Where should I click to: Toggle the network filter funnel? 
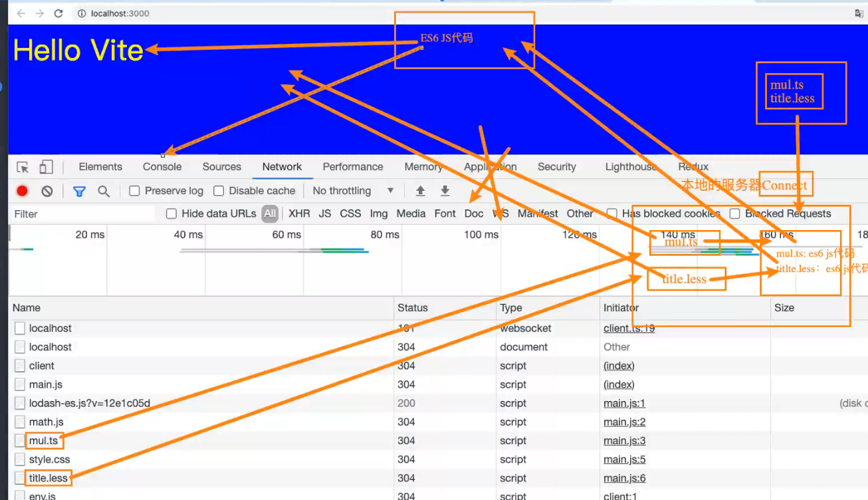click(79, 191)
